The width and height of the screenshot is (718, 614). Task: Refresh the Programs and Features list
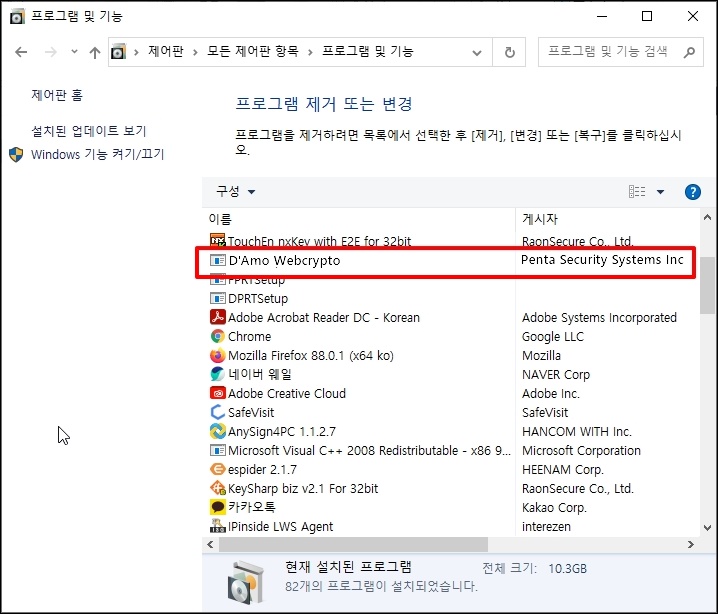point(509,53)
